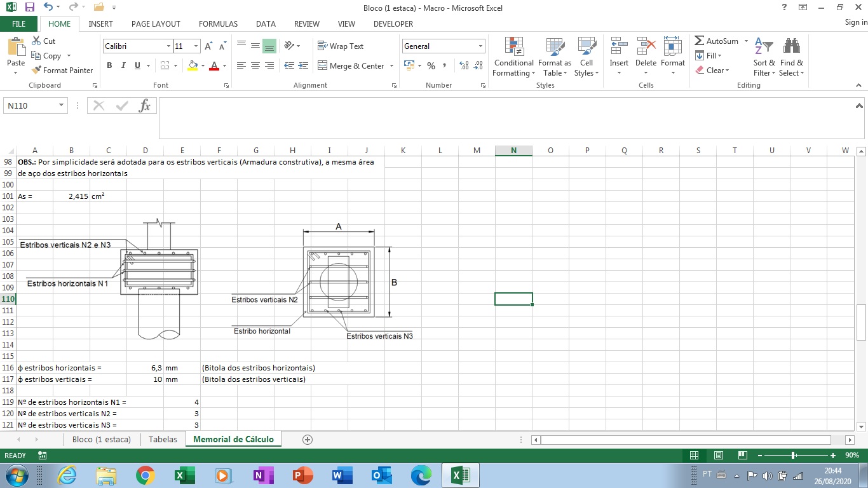Save the workbook from Quick Access Toolbar

(x=29, y=7)
